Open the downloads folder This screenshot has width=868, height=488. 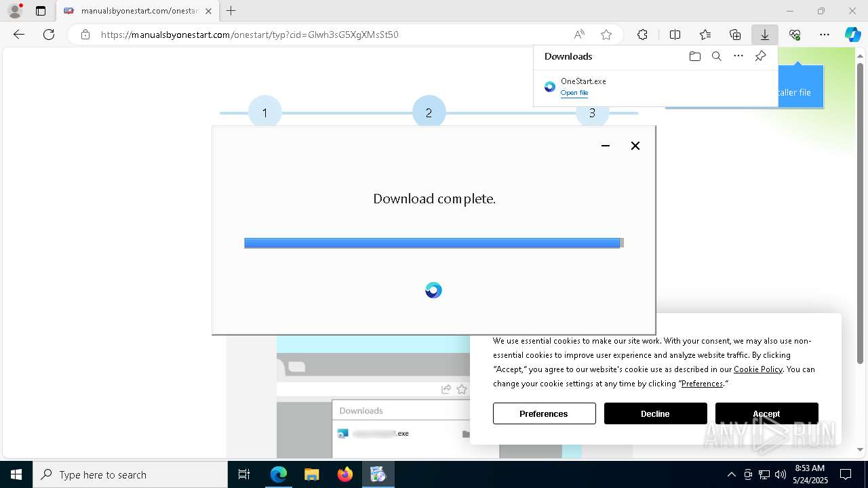695,56
